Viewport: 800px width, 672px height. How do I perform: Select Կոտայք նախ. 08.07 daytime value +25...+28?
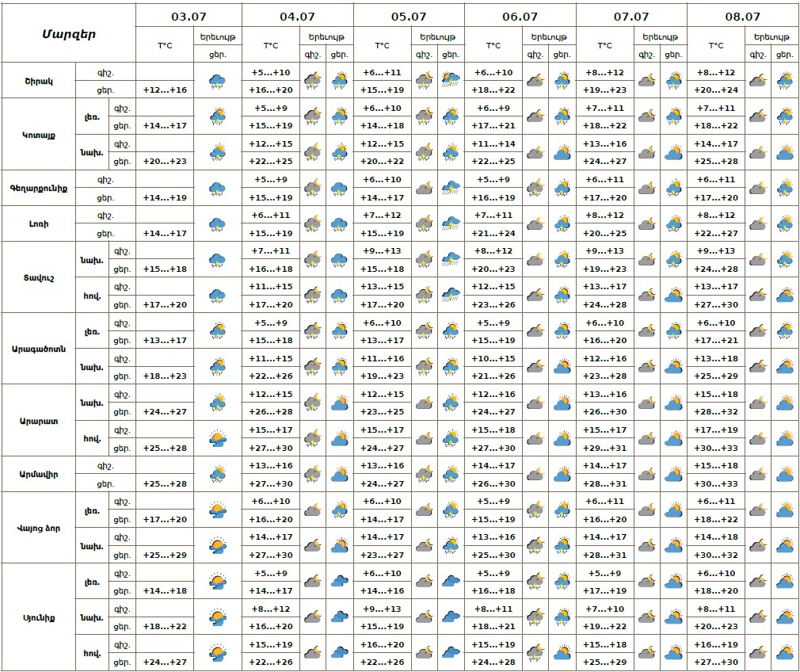click(716, 162)
